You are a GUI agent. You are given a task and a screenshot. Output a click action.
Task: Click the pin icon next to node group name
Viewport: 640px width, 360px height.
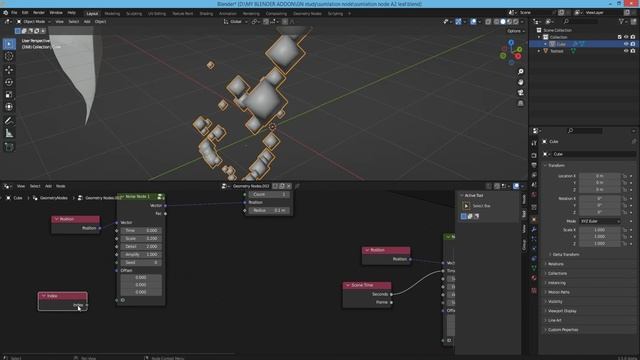297,186
